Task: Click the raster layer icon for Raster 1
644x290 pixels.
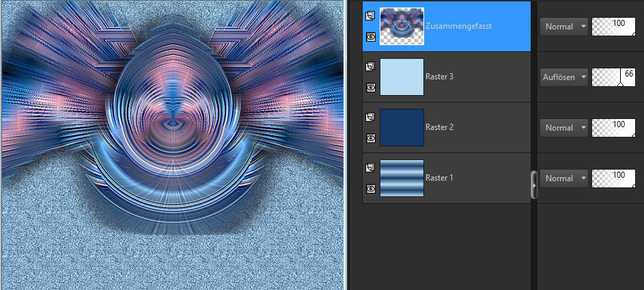Action: [370, 168]
